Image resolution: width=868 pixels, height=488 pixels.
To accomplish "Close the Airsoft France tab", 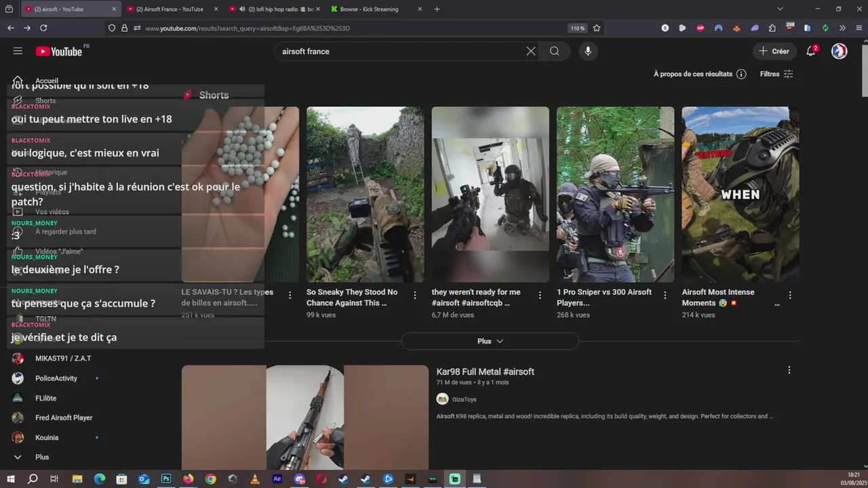I will (216, 9).
